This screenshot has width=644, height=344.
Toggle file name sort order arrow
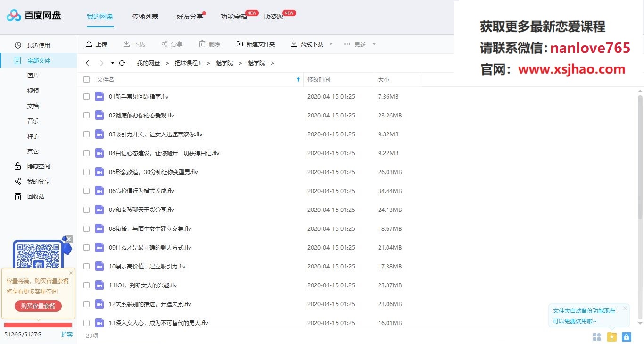pyautogui.click(x=298, y=80)
